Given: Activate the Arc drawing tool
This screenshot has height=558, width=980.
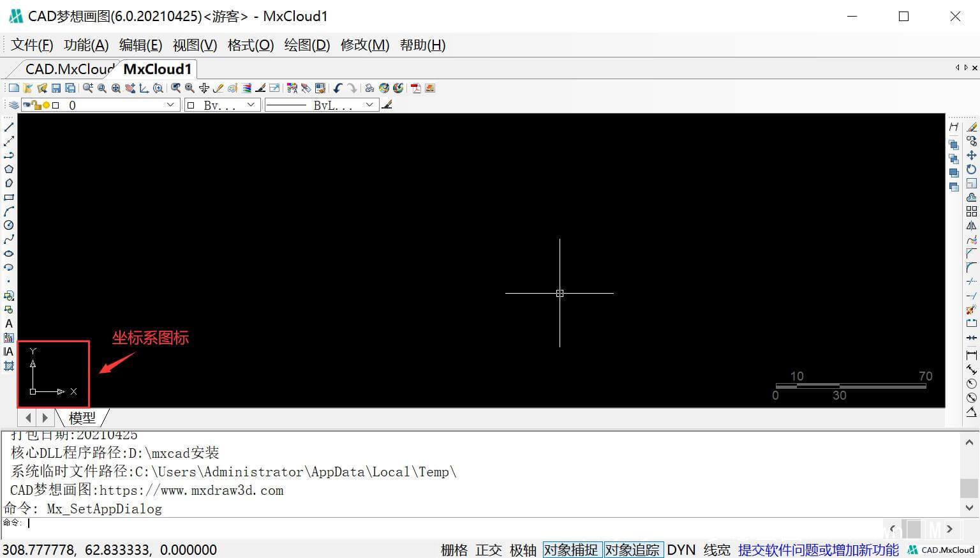Looking at the screenshot, I should click(9, 211).
